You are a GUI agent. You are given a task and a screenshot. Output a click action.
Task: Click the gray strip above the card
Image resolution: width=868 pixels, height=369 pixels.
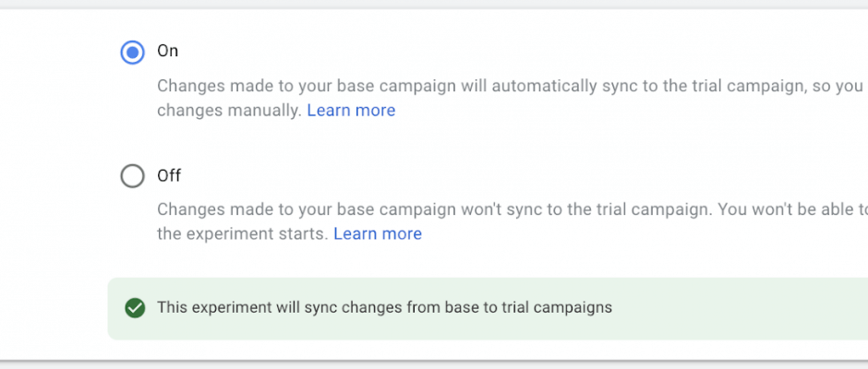pyautogui.click(x=434, y=4)
